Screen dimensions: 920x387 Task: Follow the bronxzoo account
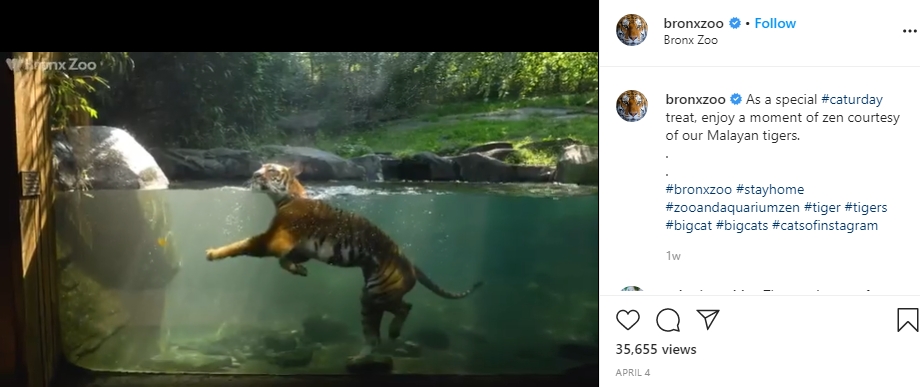pyautogui.click(x=775, y=23)
